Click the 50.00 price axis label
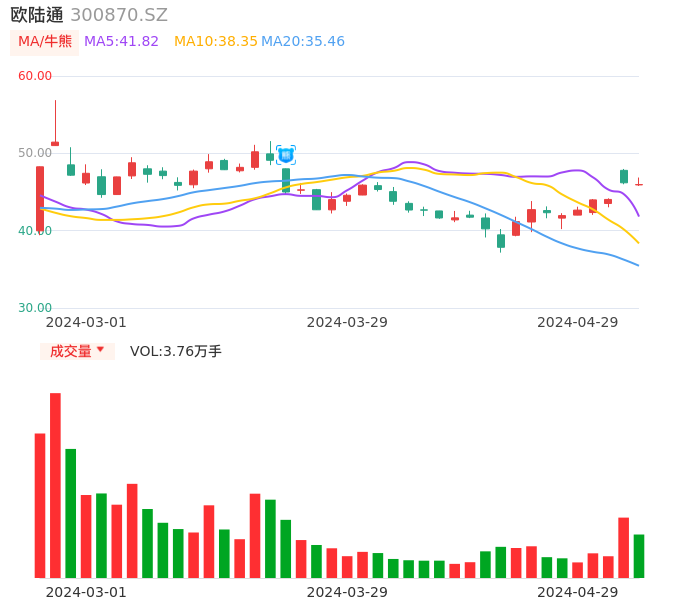 [x=35, y=153]
